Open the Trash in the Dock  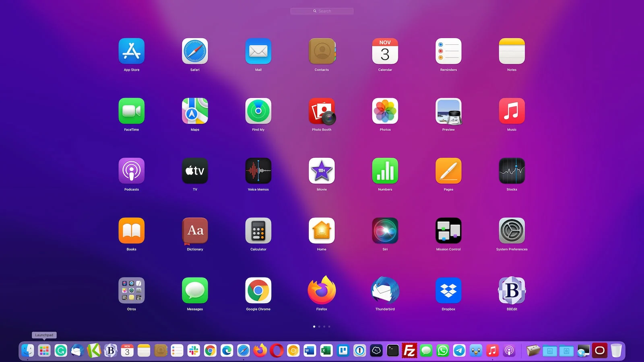[616, 351]
